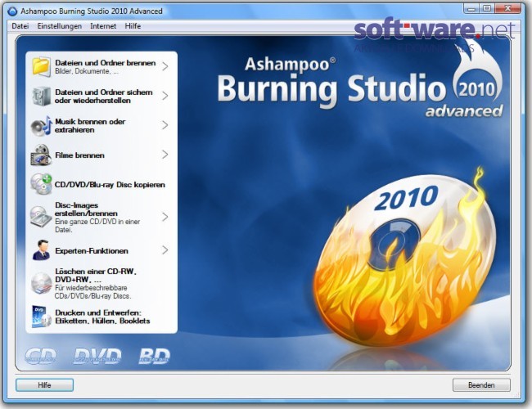The image size is (532, 409).
Task: Click the safe icon for file backup
Action: click(42, 96)
